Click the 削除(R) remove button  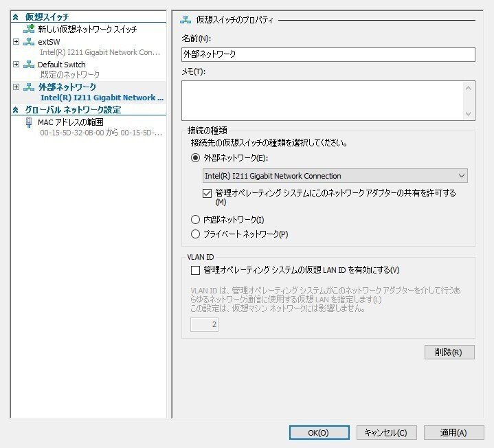pos(449,352)
